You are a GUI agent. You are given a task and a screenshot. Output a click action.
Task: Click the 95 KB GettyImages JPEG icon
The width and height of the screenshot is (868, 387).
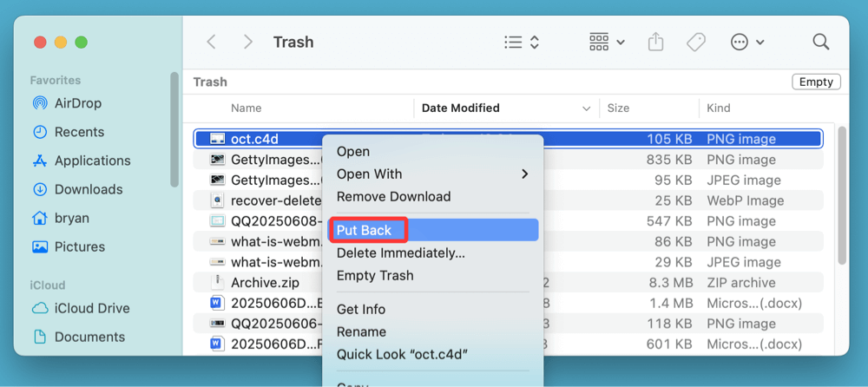tap(217, 180)
